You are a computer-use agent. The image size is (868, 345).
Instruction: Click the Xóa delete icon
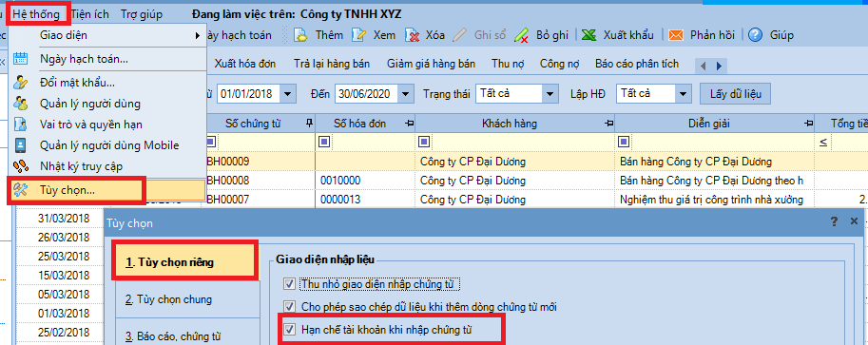coord(412,35)
